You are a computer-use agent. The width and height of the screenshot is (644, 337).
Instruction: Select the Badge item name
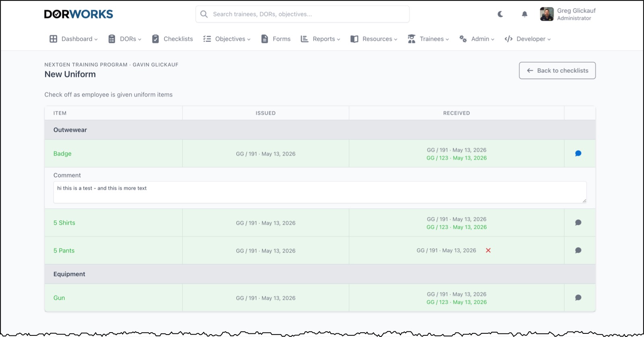pyautogui.click(x=62, y=154)
